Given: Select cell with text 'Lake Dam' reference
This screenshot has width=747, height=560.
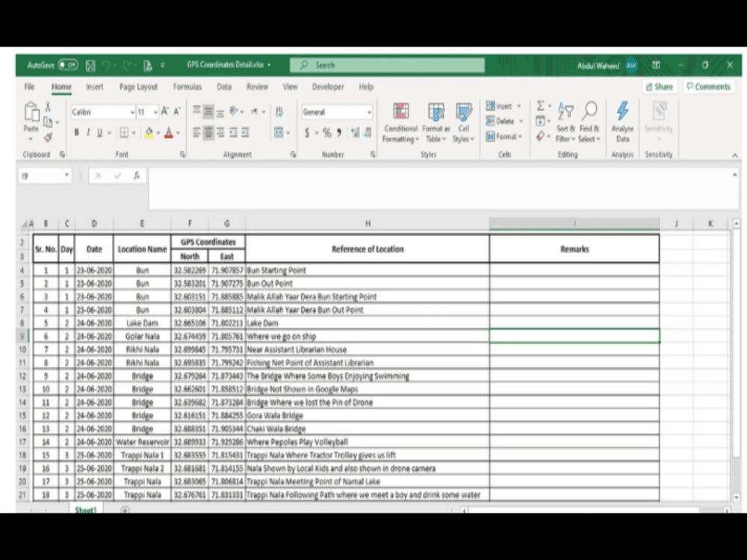Looking at the screenshot, I should tap(368, 323).
